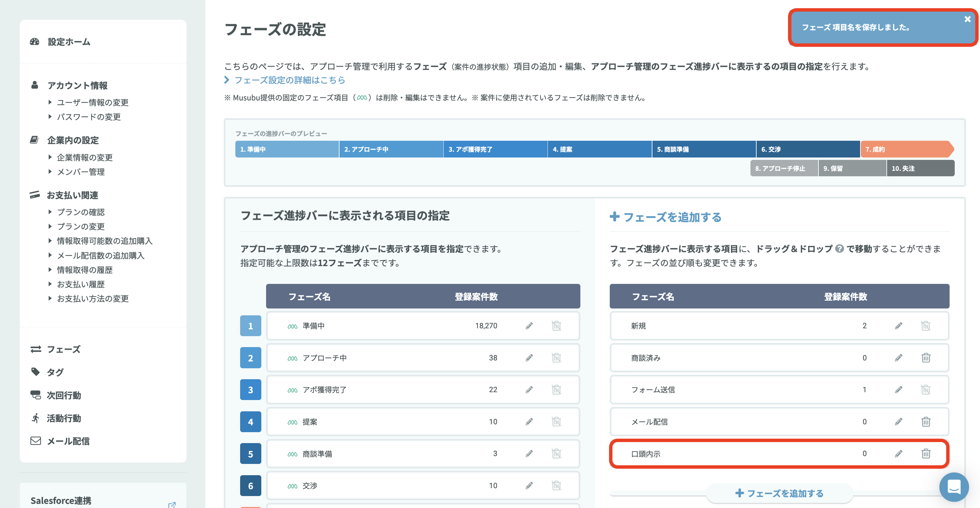Image resolution: width=980 pixels, height=508 pixels.
Task: Delete the 口頭内示 phase via trash icon
Action: (x=926, y=454)
